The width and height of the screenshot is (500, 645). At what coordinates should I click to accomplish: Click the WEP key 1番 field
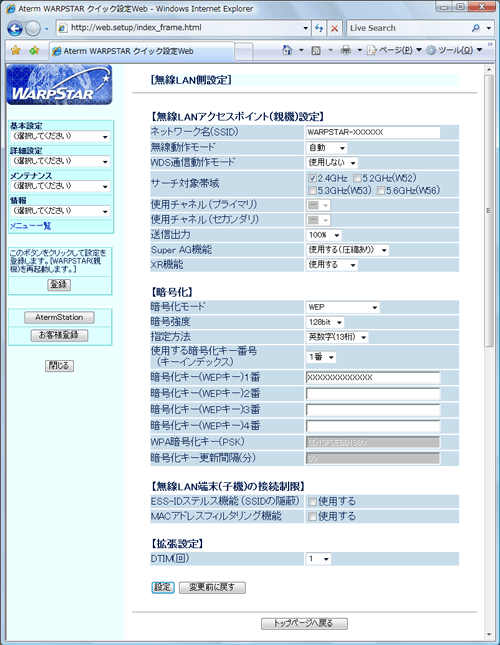pyautogui.click(x=373, y=377)
